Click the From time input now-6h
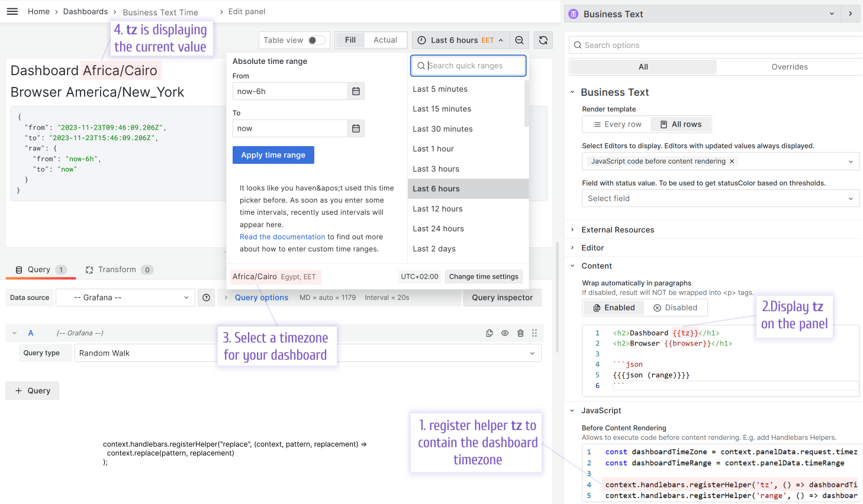Viewport: 863px width, 504px height. click(x=290, y=91)
